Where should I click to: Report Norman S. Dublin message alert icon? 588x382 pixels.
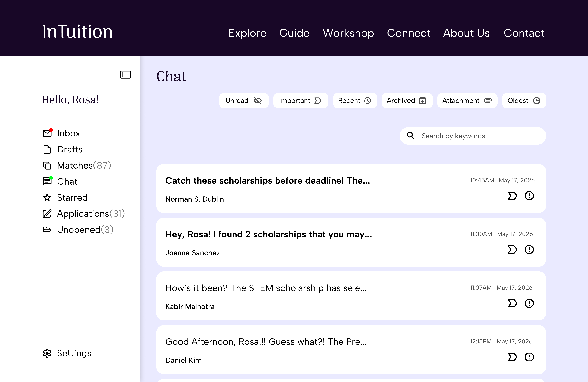pyautogui.click(x=529, y=196)
